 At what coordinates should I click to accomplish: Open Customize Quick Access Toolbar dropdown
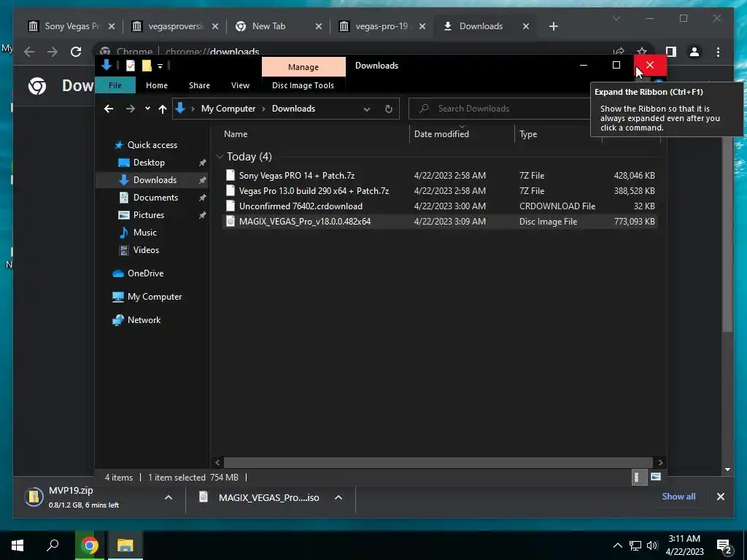160,66
